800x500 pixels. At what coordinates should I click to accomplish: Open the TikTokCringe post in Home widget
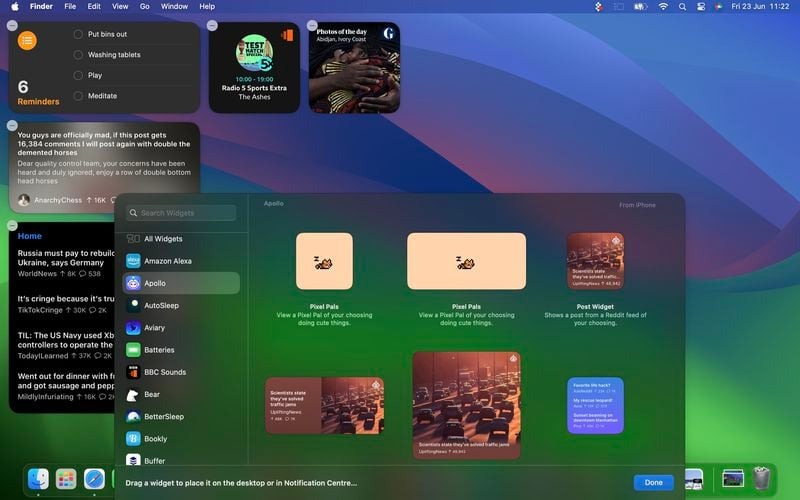66,304
